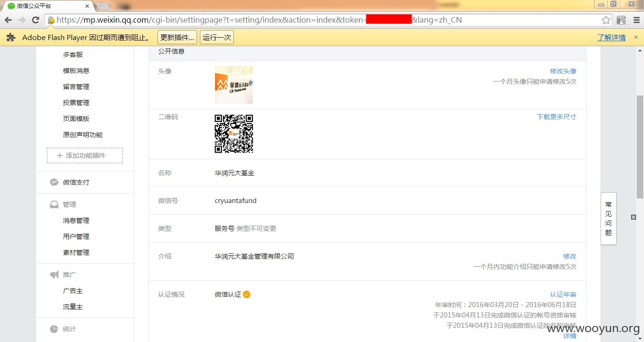Open 广告主 in sidebar

click(73, 291)
